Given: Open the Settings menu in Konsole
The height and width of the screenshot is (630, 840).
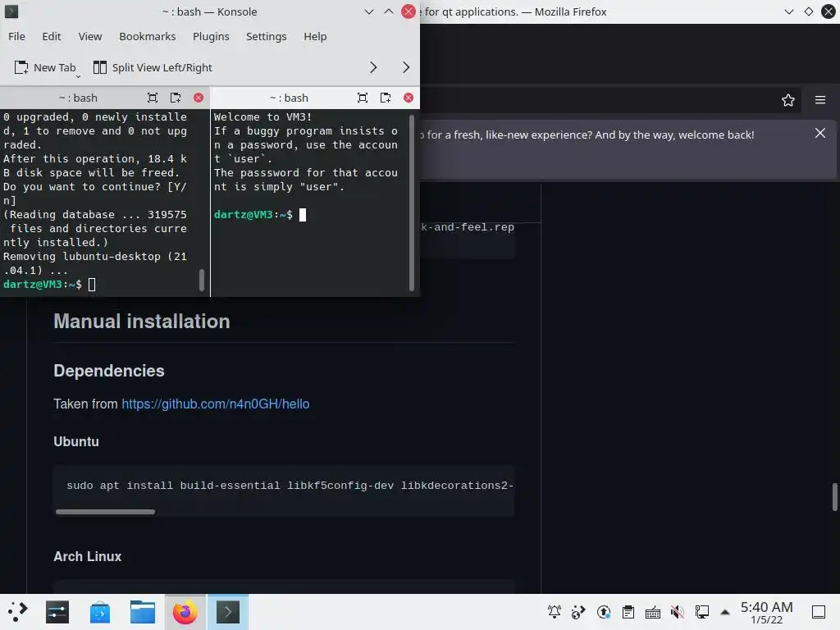Looking at the screenshot, I should [267, 36].
